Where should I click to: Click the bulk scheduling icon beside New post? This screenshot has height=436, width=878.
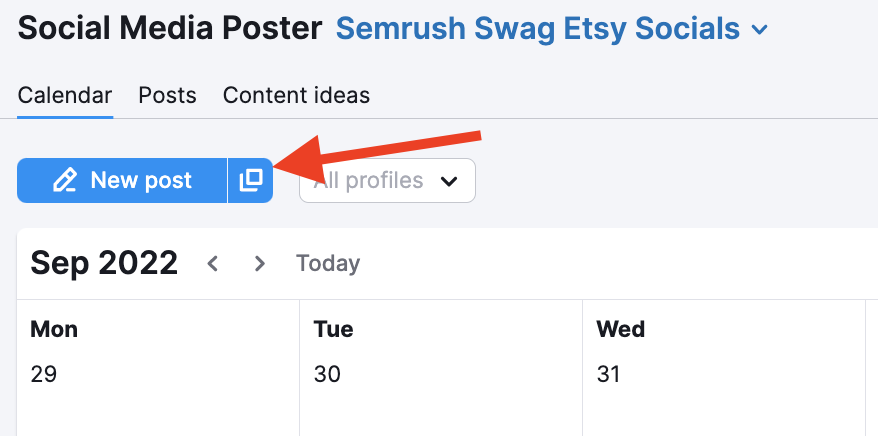click(x=250, y=180)
